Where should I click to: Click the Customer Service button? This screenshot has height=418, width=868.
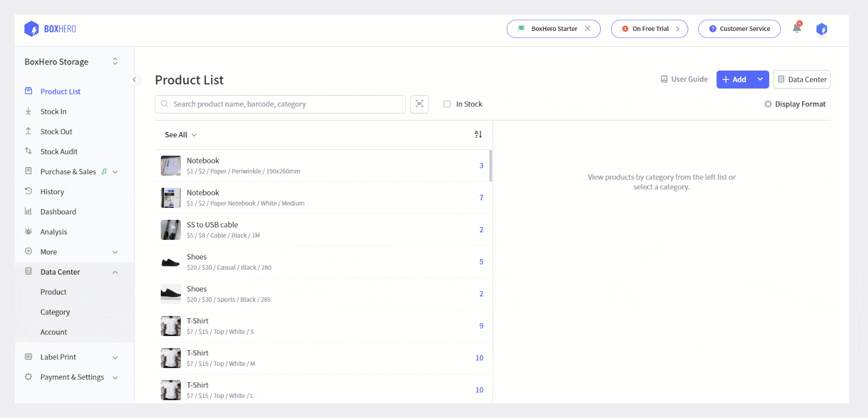point(739,29)
